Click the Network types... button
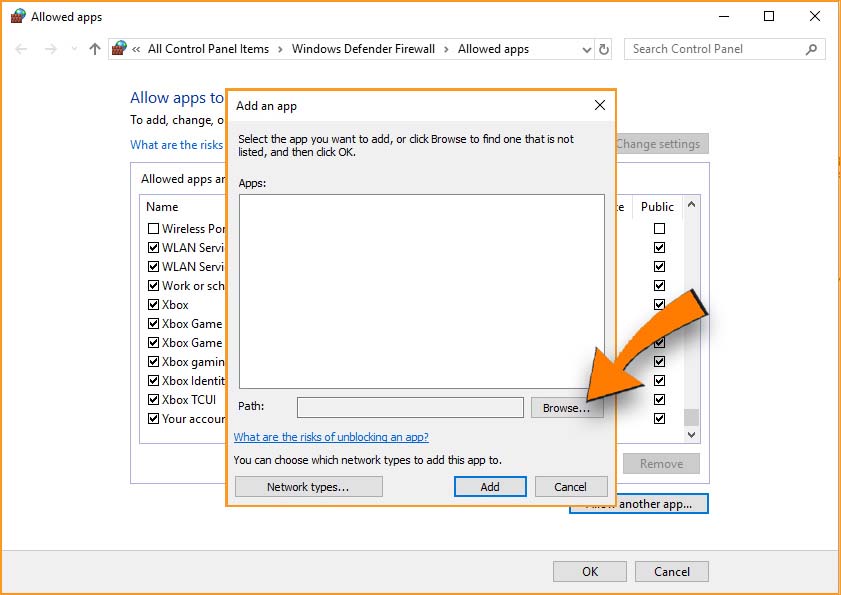 pyautogui.click(x=308, y=487)
